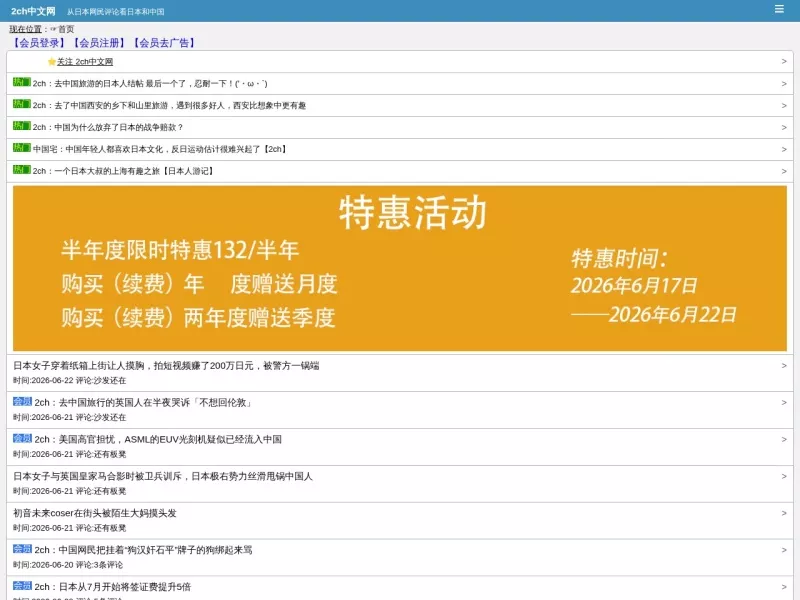The image size is (800, 600).
Task: Click blue 会员 tag on 签证费提升5倍 row
Action: pyautogui.click(x=22, y=586)
